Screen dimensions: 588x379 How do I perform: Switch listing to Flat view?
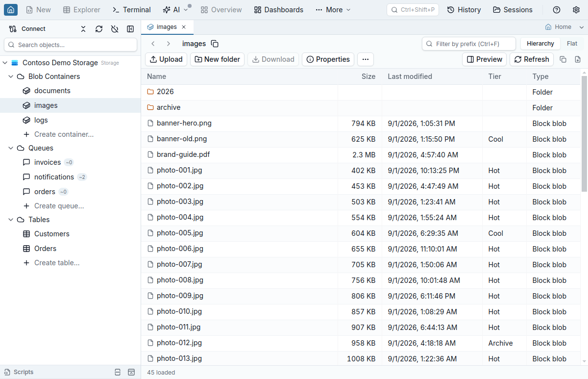pyautogui.click(x=572, y=44)
